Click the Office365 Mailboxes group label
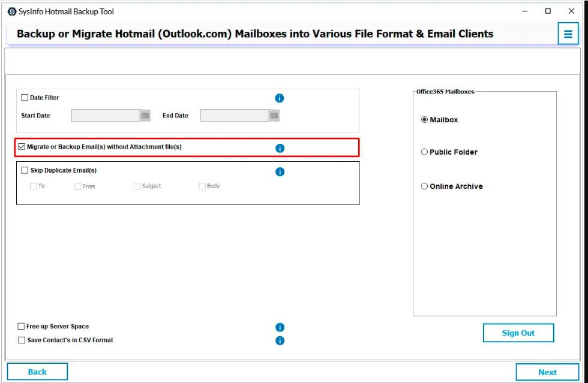The height and width of the screenshot is (383, 588). pos(445,92)
